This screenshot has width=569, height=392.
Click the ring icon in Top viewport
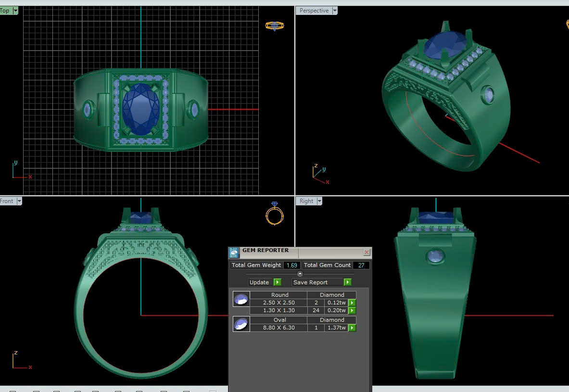click(275, 26)
